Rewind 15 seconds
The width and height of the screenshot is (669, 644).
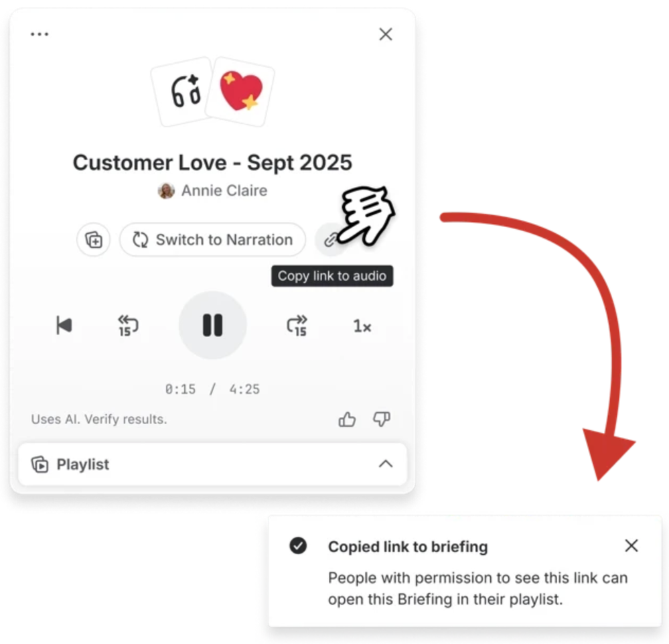[x=127, y=326]
